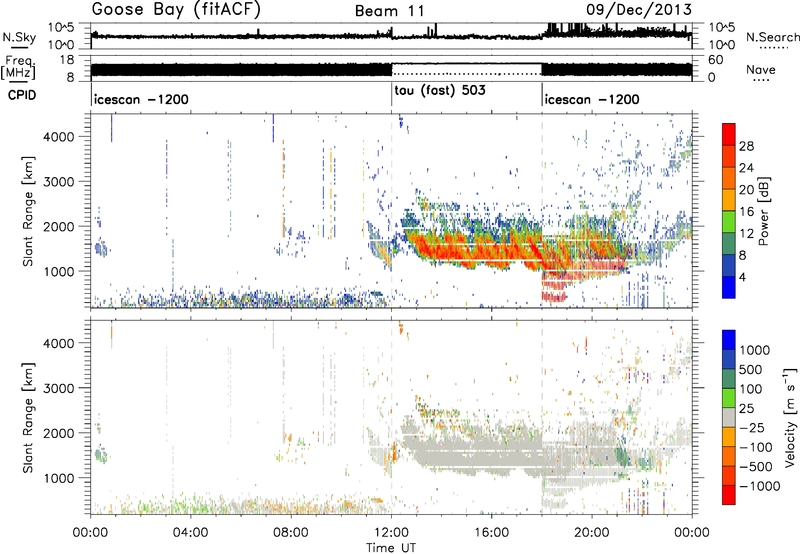Viewport: 800px width, 554px height.
Task: Click the 'tau (fast) 503' CPID label
Action: click(x=440, y=90)
